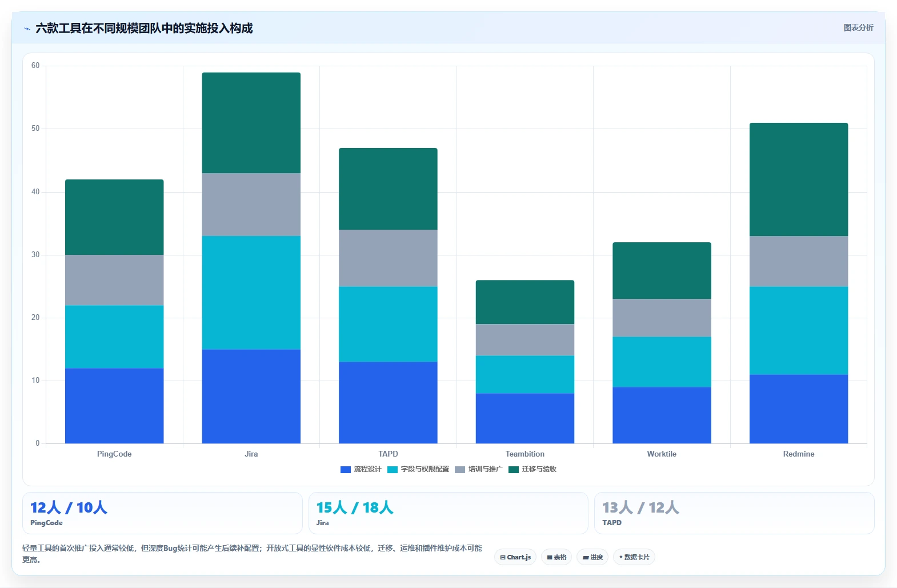The height and width of the screenshot is (588, 897).
Task: Click Redmine's gray 培训与推广 bar segment
Action: (x=799, y=261)
